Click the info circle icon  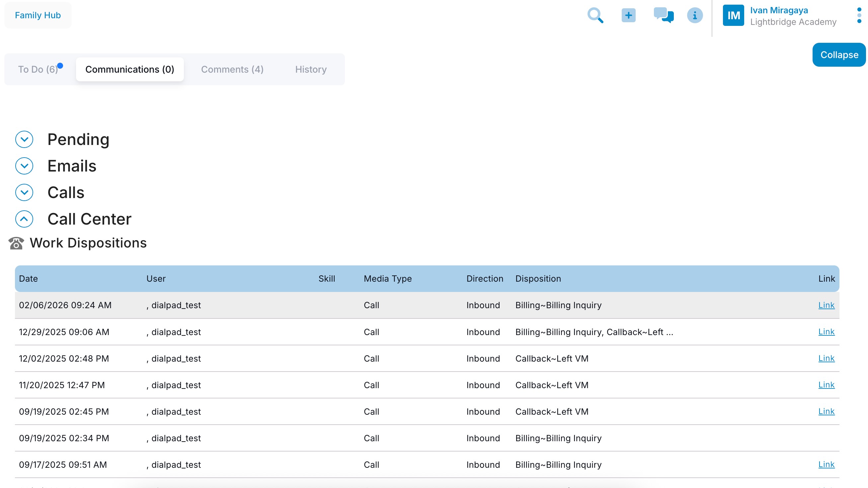(x=694, y=16)
